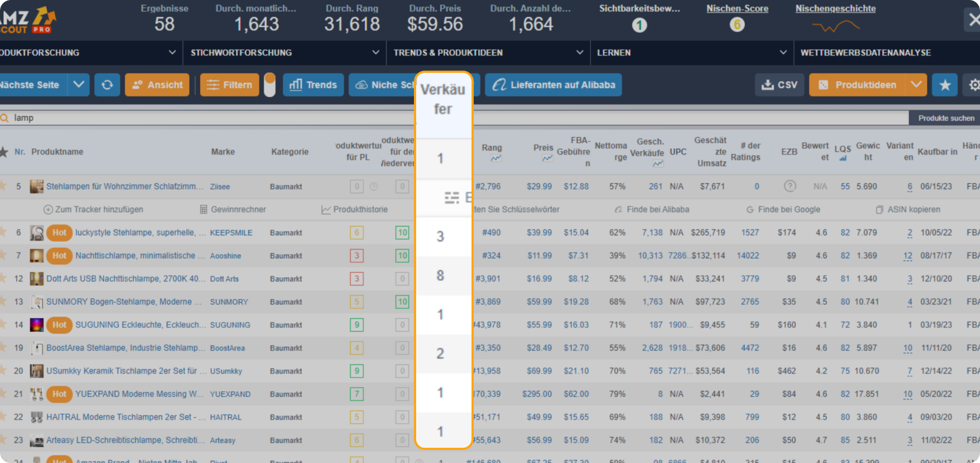
Task: Add product with Zum Tracker hinzufügen
Action: click(93, 209)
